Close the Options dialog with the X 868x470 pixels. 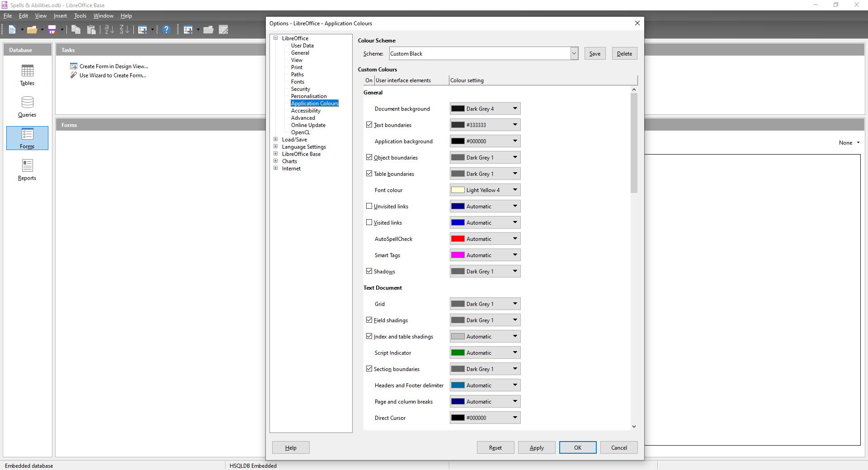click(x=637, y=23)
